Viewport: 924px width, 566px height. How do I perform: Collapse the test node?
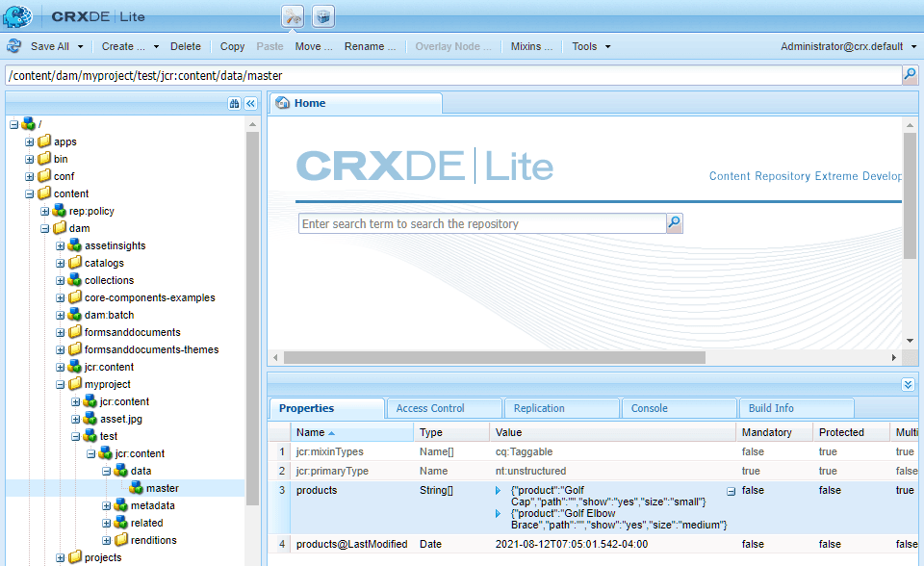[75, 436]
